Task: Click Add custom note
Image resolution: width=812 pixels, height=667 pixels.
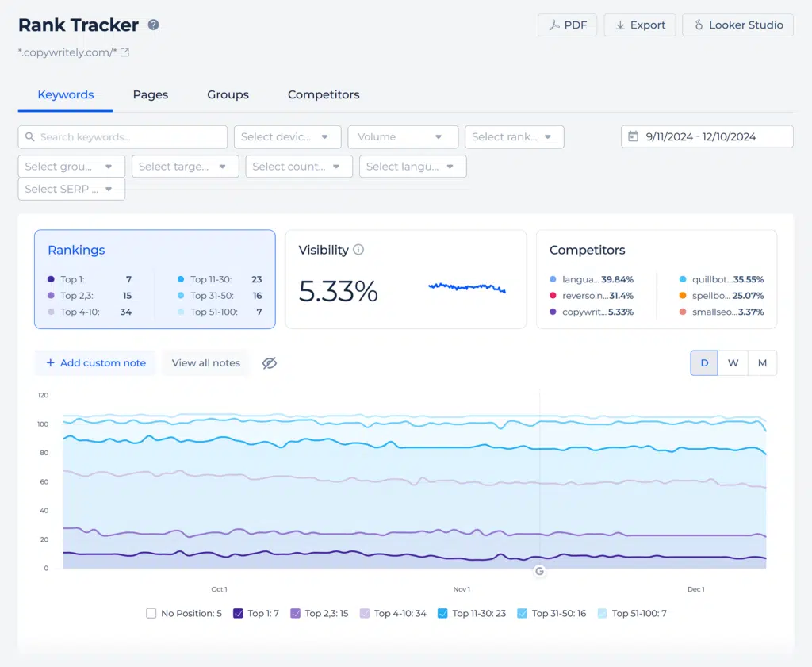Action: (x=95, y=362)
